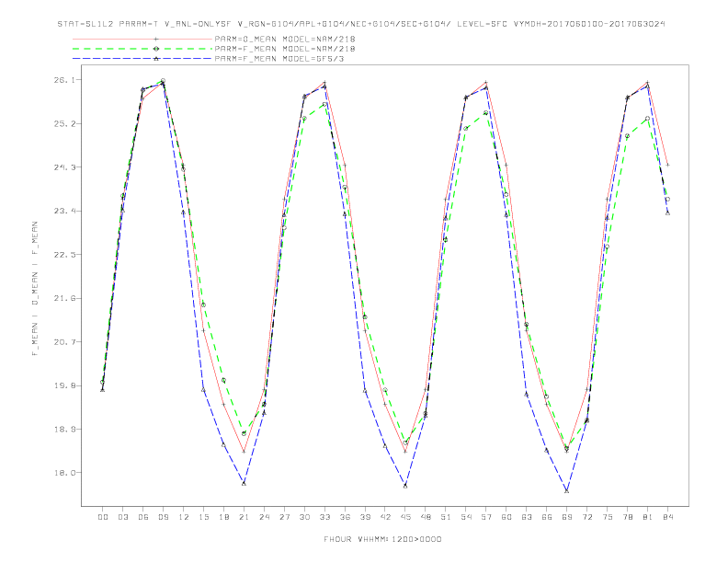728x563 pixels.
Task: Click x-axis tick label 57
Action: tap(486, 517)
